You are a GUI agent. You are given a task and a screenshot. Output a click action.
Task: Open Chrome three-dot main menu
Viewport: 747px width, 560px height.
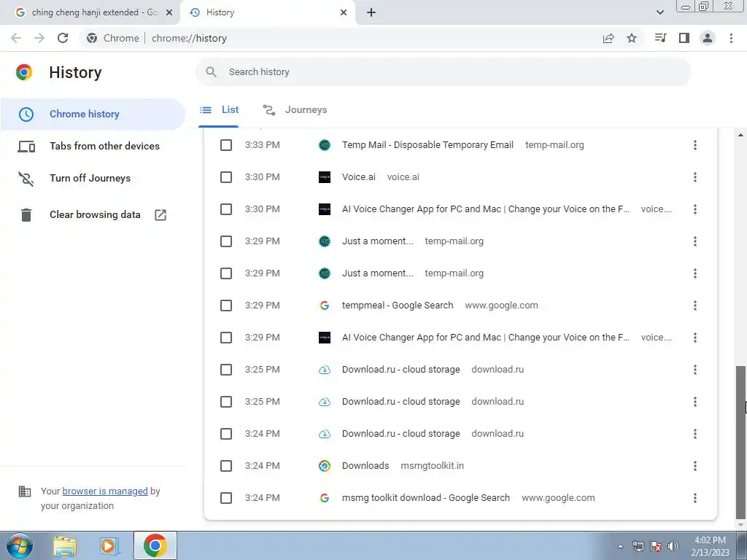[x=731, y=38]
